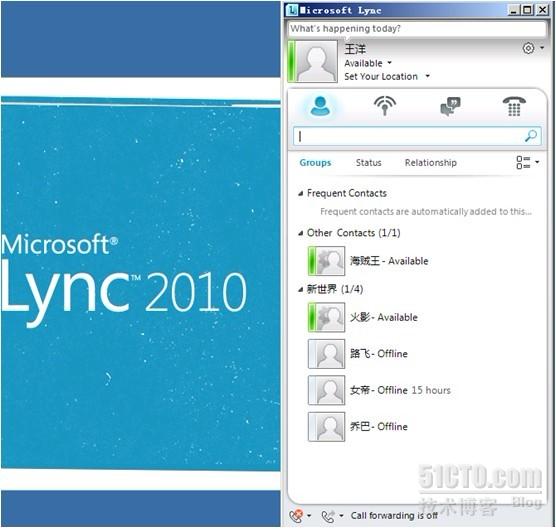Open the Activity Feeds icon

click(385, 106)
